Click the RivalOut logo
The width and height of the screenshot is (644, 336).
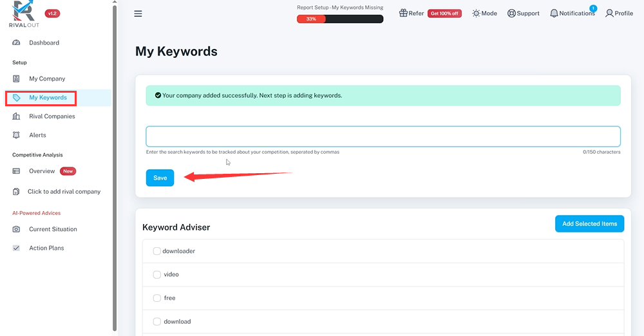[x=24, y=14]
